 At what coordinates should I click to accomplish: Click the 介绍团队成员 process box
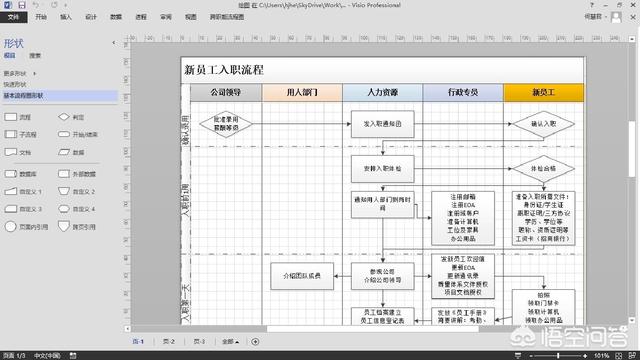click(x=302, y=276)
